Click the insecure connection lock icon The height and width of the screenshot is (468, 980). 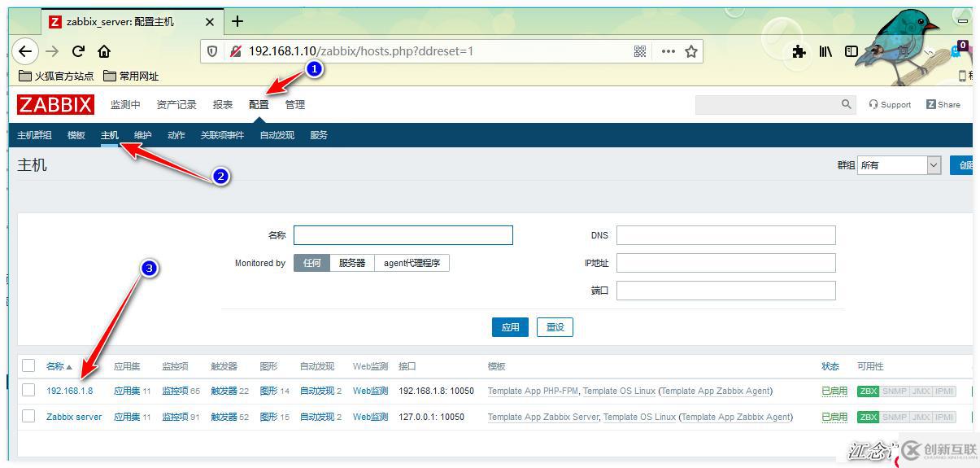tap(235, 51)
